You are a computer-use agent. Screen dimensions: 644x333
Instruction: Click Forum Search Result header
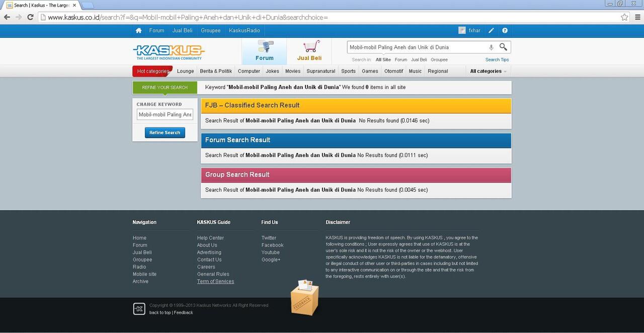(x=356, y=140)
